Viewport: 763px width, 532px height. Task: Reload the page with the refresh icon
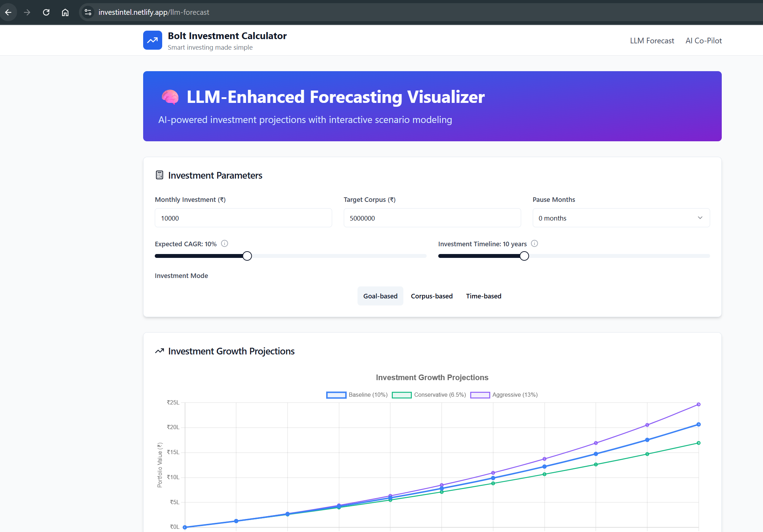46,12
